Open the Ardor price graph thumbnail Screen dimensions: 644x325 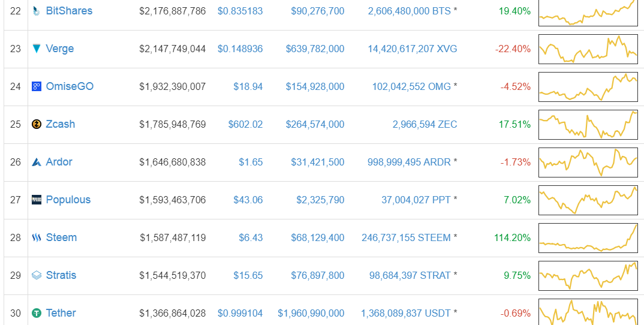(588, 162)
